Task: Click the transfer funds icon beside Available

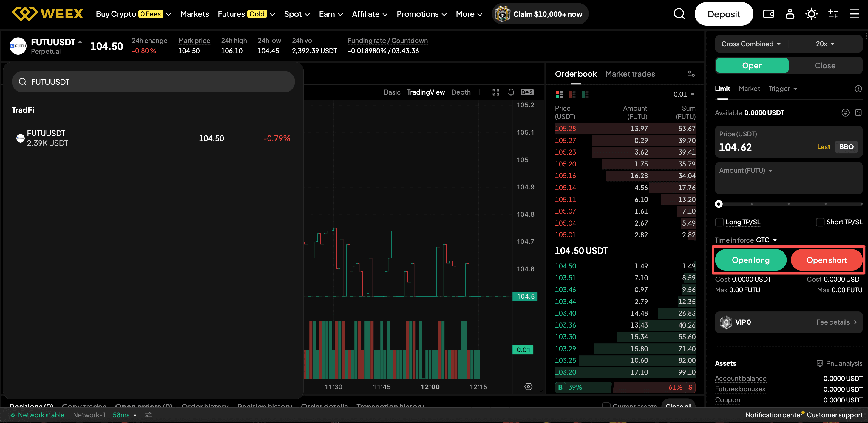Action: tap(845, 112)
